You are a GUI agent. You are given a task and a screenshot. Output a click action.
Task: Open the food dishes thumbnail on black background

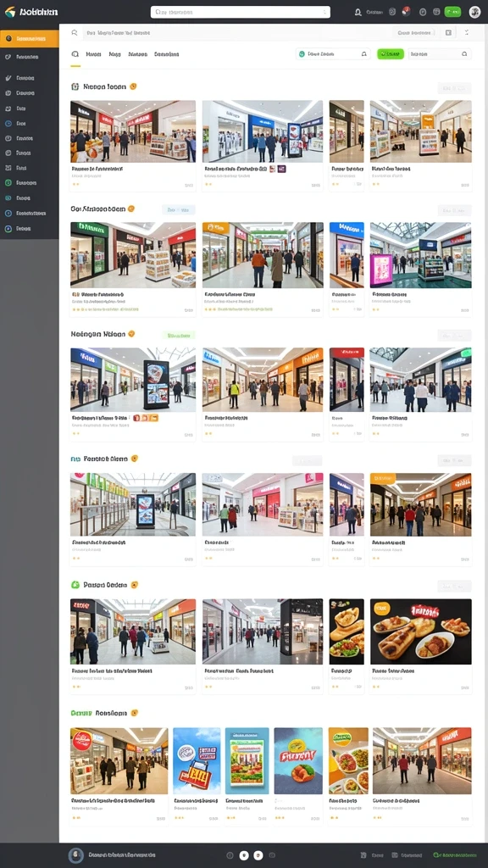point(420,632)
